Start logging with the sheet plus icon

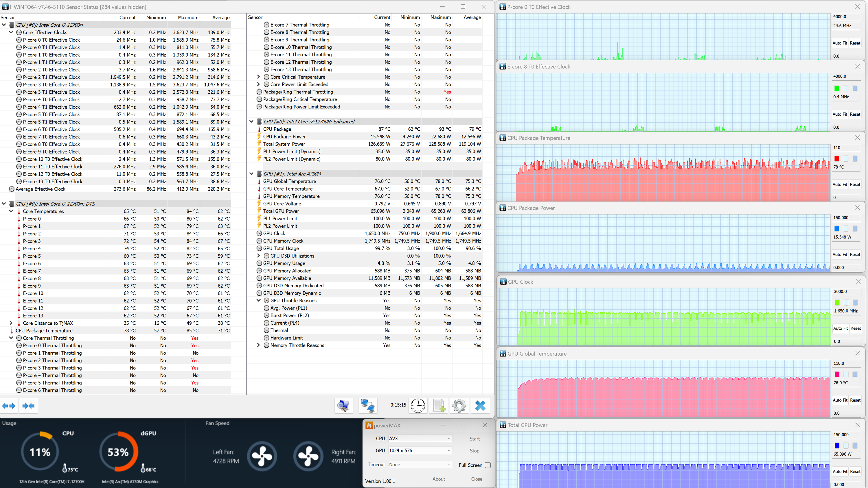[x=439, y=406]
